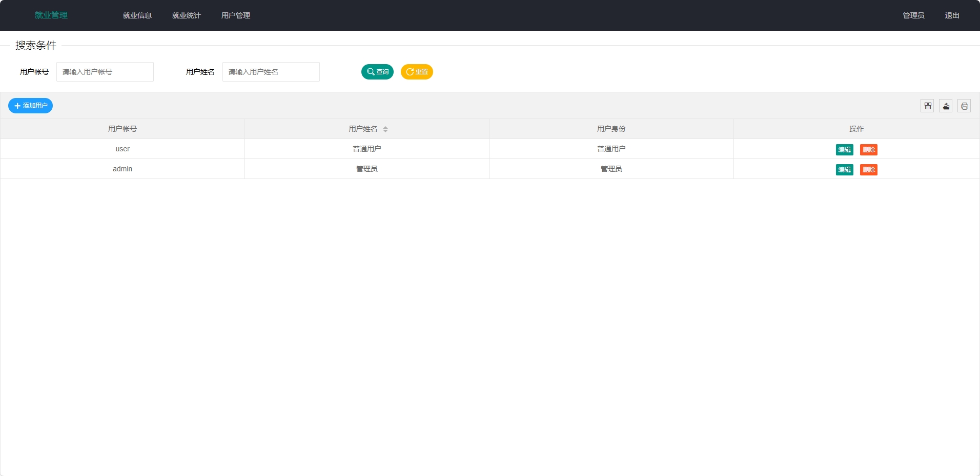Click 编辑 for the admin row
Screen dimensions: 980x476
[844, 170]
